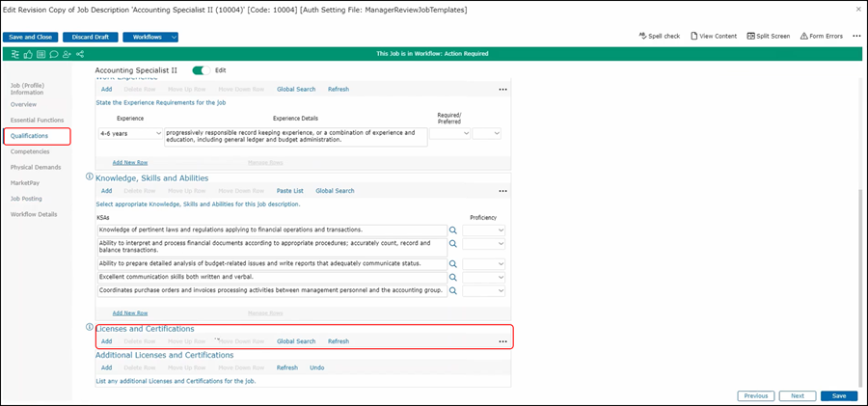Click into the Experience Details text field
The height and width of the screenshot is (406, 868).
[x=295, y=136]
